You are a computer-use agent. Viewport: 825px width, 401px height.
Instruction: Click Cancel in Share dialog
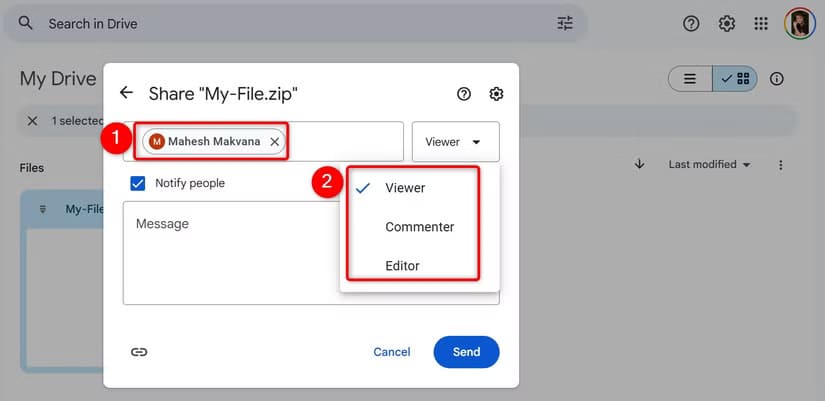(x=392, y=352)
